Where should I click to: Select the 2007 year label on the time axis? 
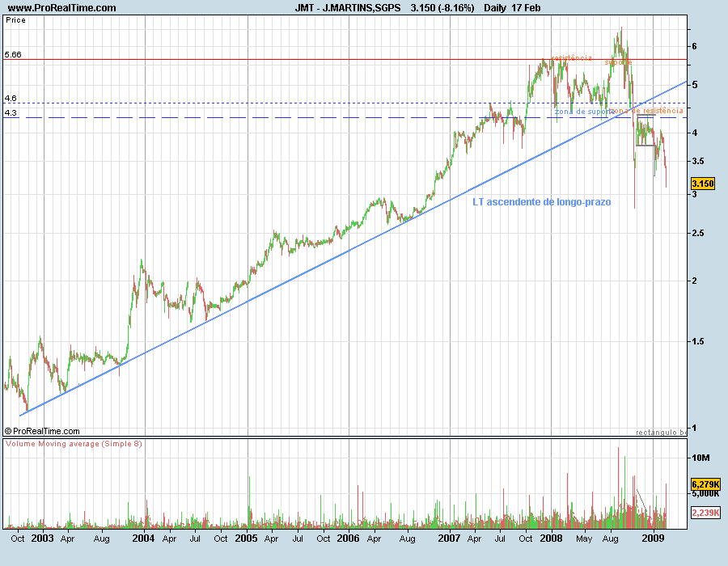coord(450,539)
